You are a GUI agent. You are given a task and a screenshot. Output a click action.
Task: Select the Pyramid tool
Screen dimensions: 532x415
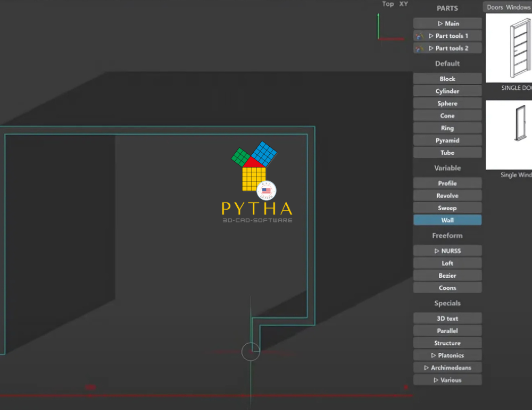click(x=447, y=140)
